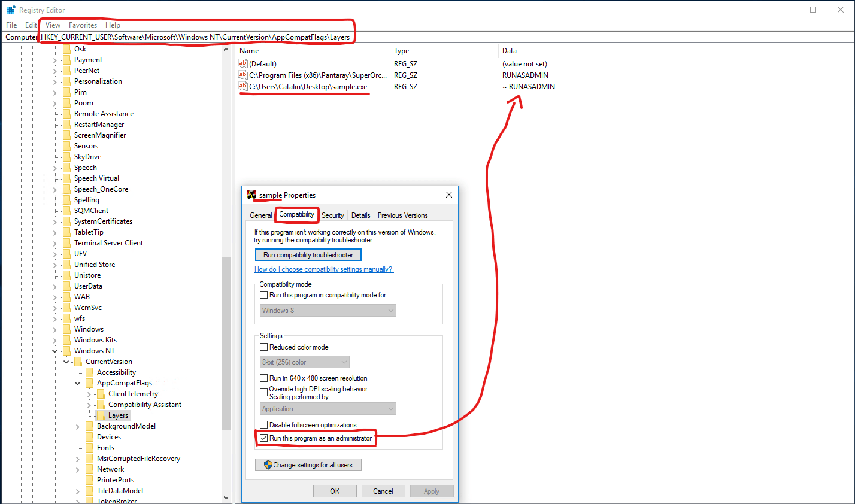The width and height of the screenshot is (855, 504).
Task: Click the sample app icon in the Properties title bar
Action: click(251, 195)
